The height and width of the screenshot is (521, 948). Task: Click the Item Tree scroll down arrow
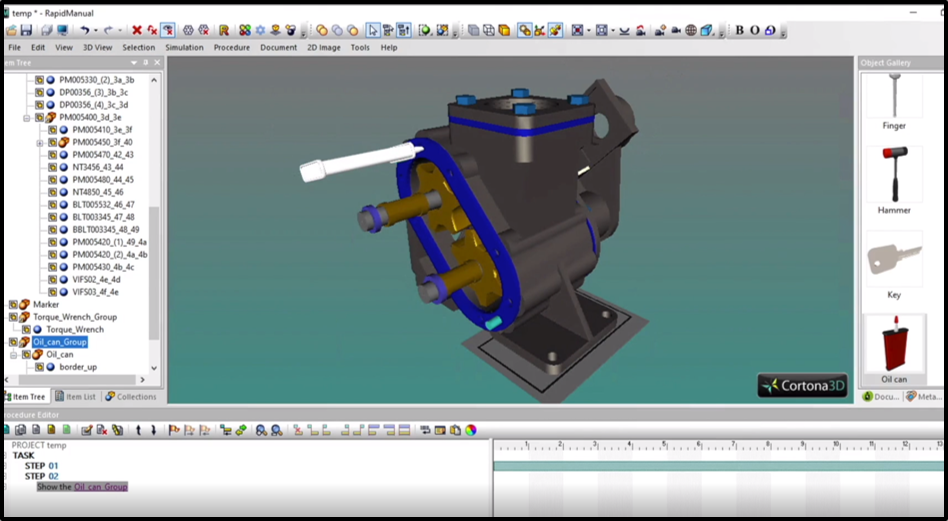pyautogui.click(x=154, y=367)
